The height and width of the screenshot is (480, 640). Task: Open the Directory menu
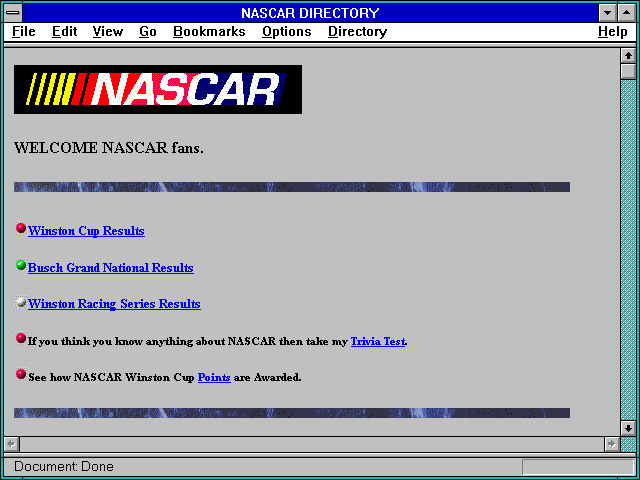coord(358,31)
